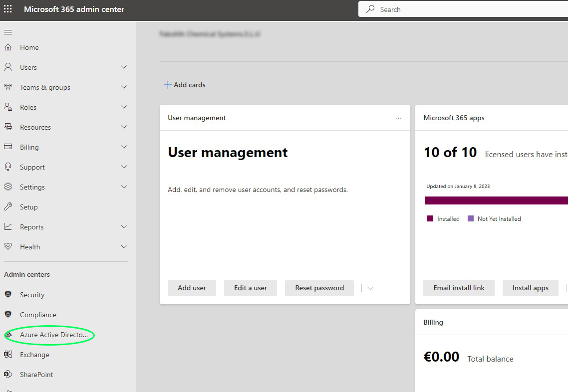Viewport: 568px width, 392px height.
Task: Expand the Billing section chevron
Action: pos(124,147)
